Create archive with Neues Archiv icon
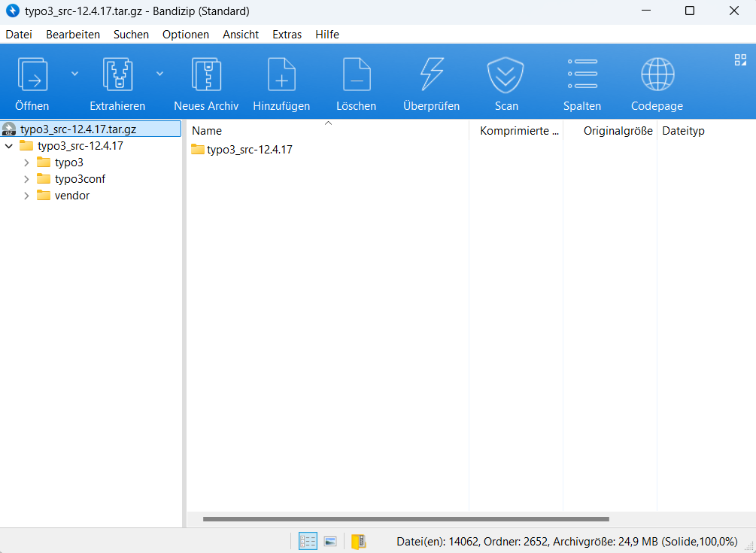This screenshot has height=553, width=756. pos(206,74)
